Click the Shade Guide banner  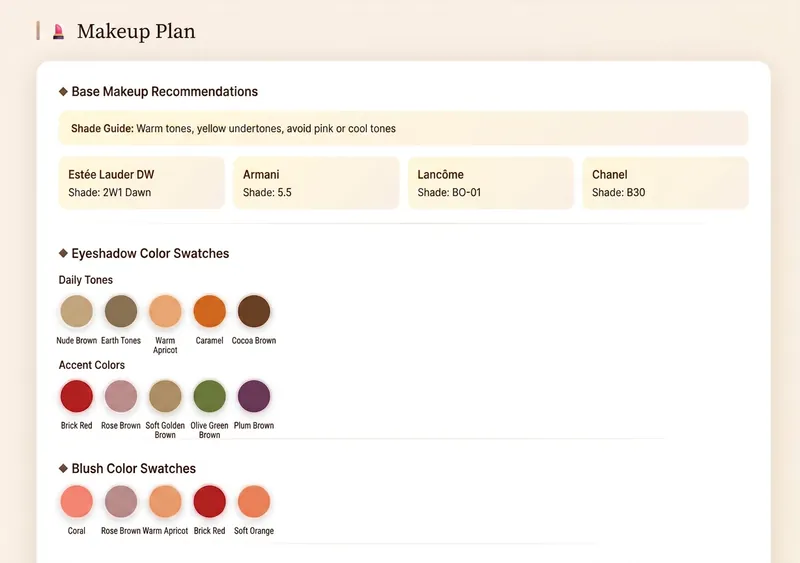(403, 128)
